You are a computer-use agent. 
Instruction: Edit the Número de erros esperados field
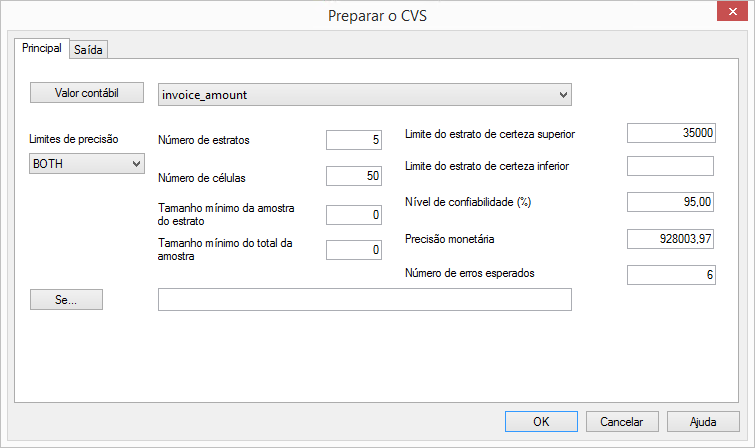tap(670, 274)
